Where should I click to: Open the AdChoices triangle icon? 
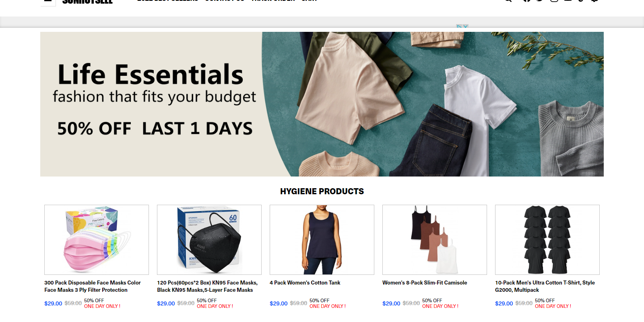pos(459,27)
